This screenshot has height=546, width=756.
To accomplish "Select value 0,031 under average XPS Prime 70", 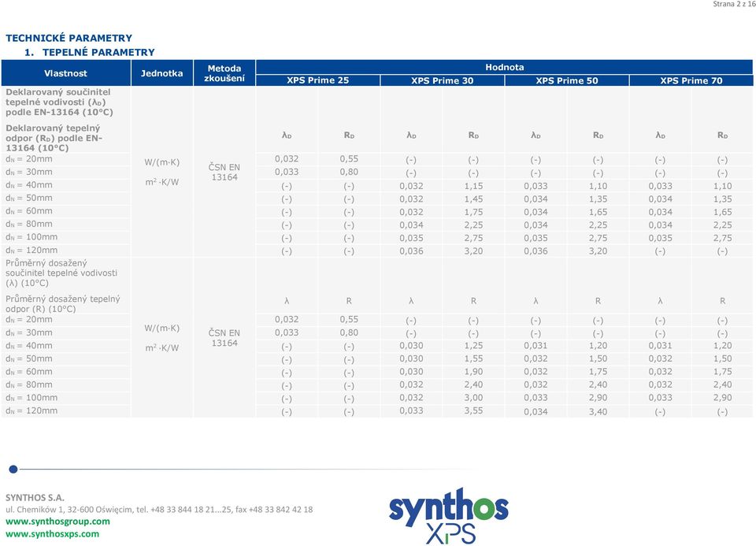I will (x=660, y=346).
